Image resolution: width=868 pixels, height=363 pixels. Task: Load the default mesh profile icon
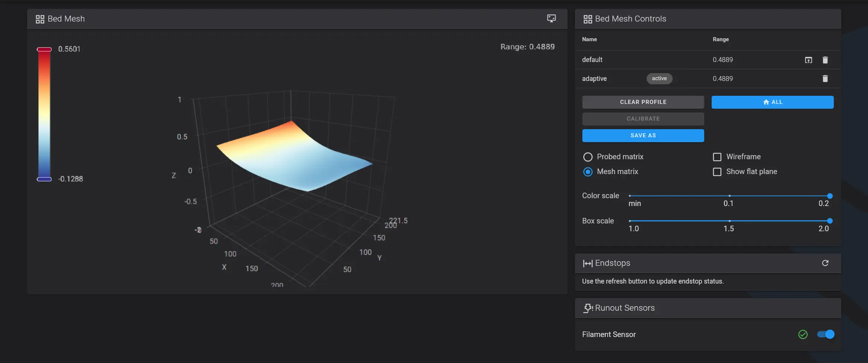[x=808, y=60]
